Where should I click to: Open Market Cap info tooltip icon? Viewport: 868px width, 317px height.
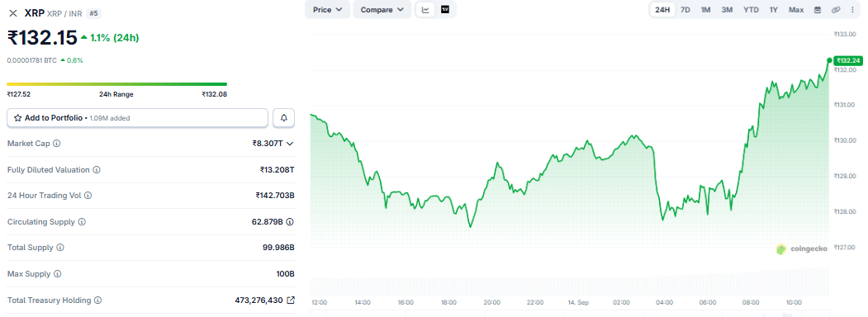[x=56, y=144]
